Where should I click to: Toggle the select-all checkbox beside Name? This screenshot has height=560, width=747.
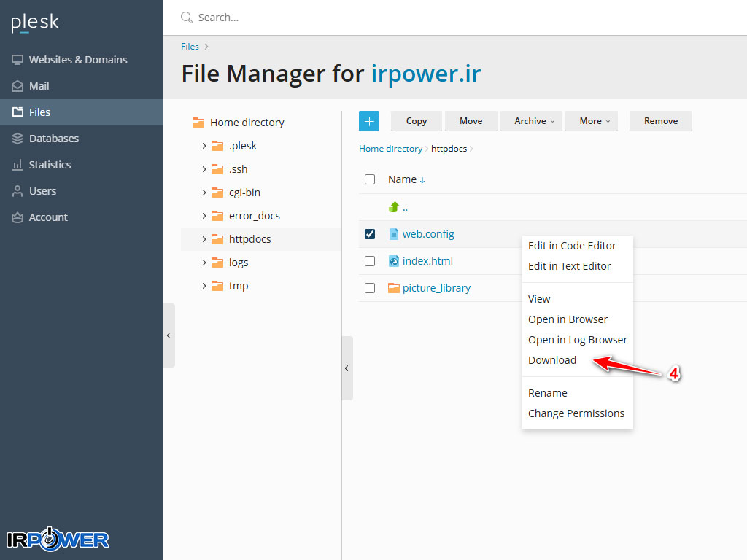(x=370, y=179)
